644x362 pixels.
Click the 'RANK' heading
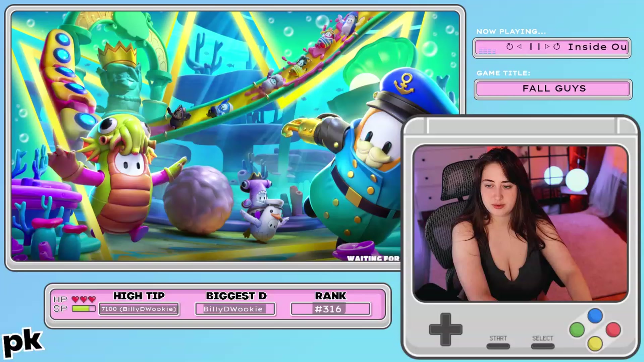[330, 296]
